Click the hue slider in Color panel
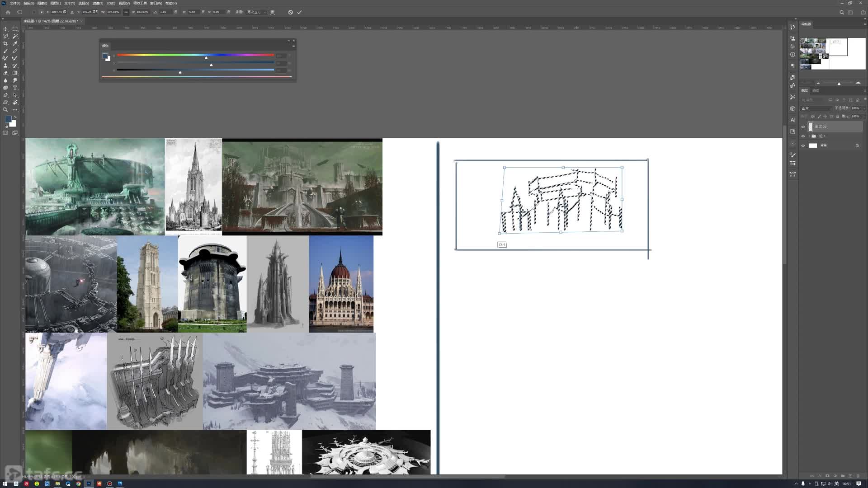 coord(195,55)
